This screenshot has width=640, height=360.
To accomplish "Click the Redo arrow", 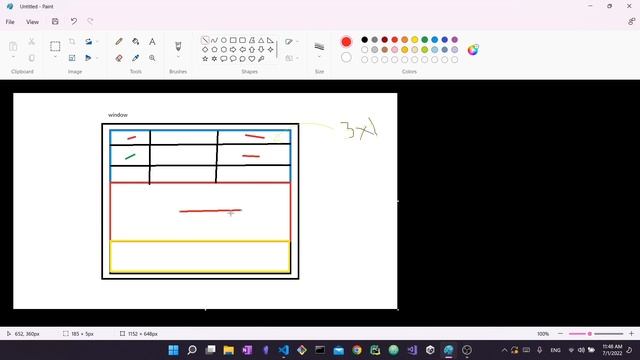I will click(90, 22).
